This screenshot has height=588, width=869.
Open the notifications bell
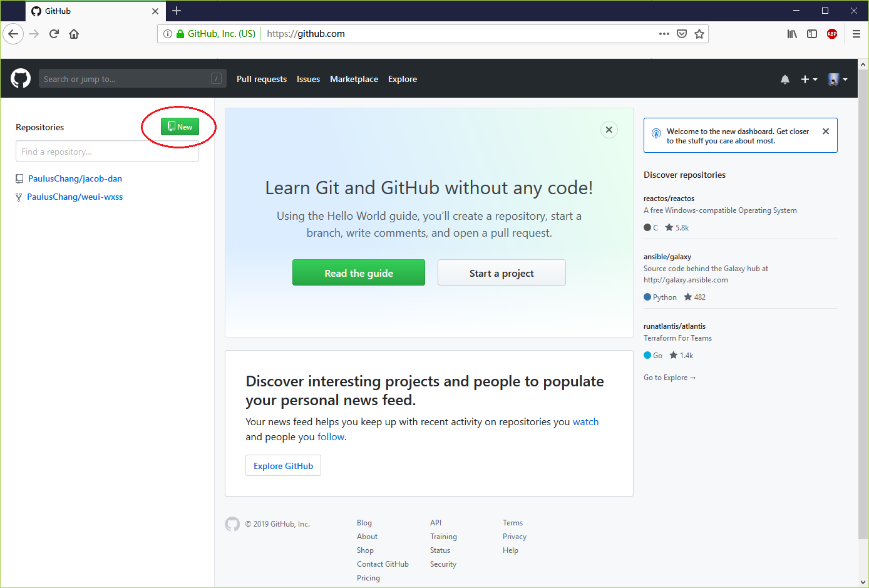(785, 80)
